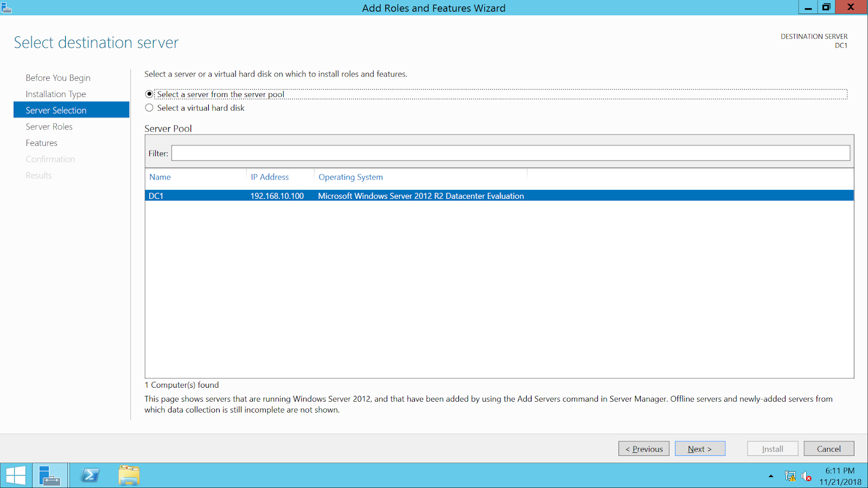
Task: Open the Server Selection step
Action: point(72,110)
